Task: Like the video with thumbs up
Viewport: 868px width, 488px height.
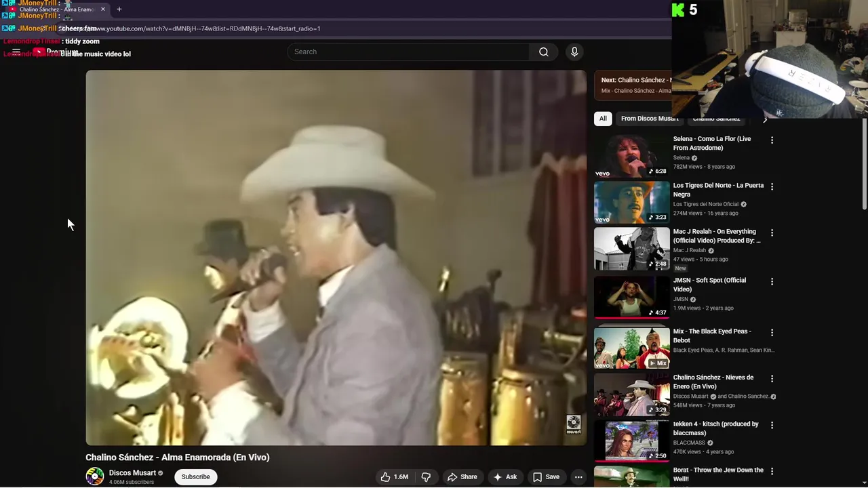Action: (386, 477)
